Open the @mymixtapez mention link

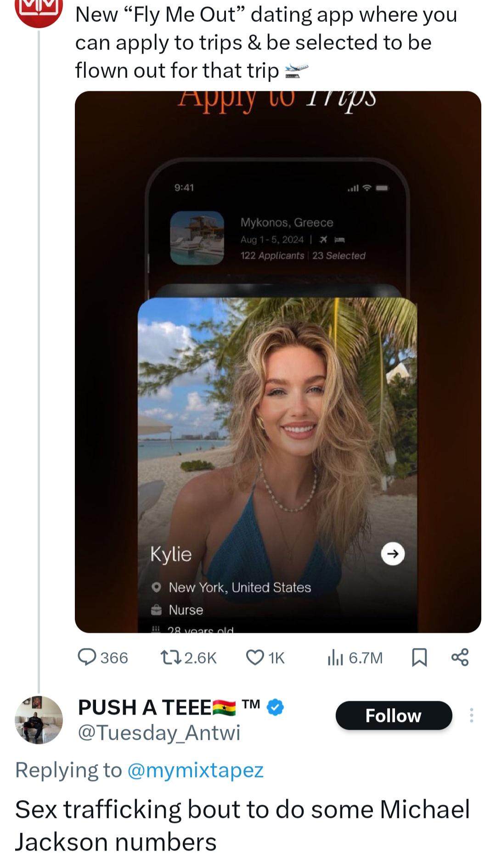[195, 770]
